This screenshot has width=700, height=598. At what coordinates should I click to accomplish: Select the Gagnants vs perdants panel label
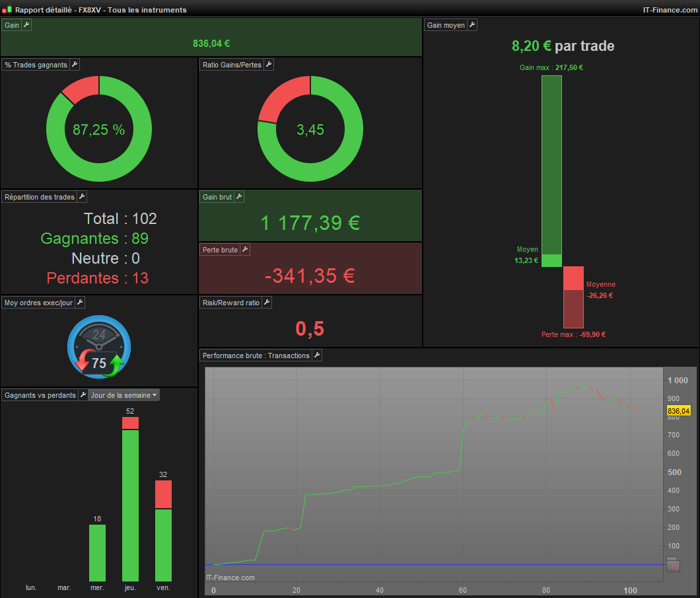point(40,395)
